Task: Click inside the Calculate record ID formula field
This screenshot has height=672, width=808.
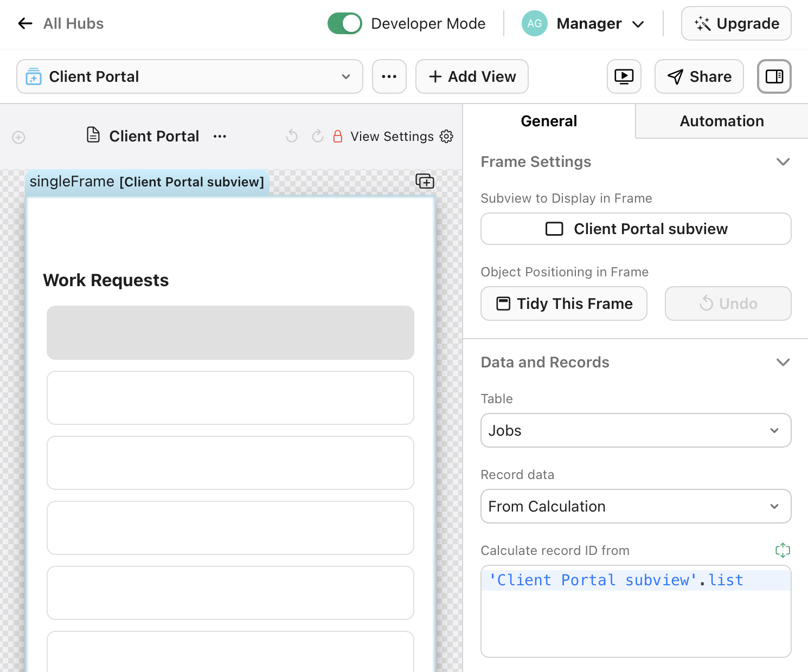Action: [636, 612]
